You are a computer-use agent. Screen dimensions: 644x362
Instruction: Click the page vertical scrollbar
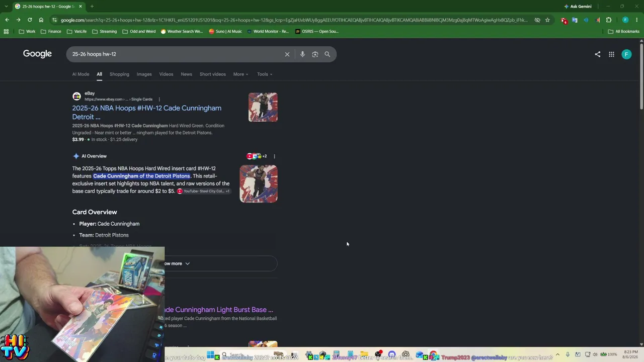coord(641,75)
